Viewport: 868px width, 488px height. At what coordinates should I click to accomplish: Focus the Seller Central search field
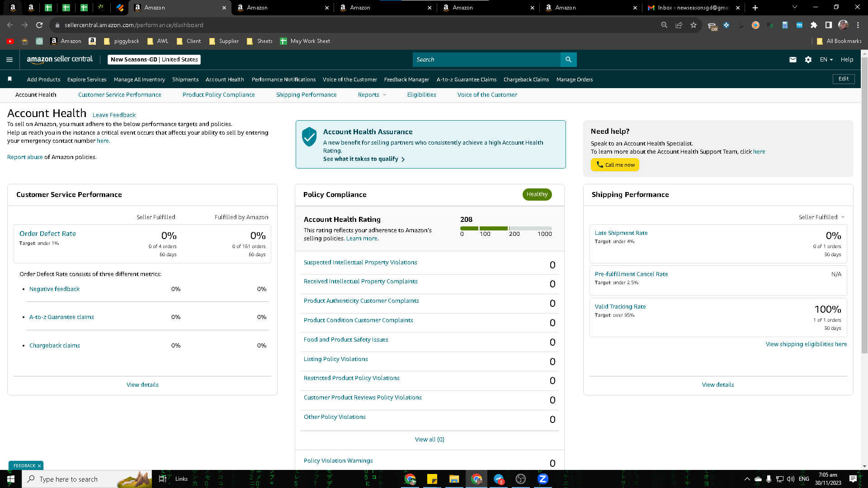486,60
